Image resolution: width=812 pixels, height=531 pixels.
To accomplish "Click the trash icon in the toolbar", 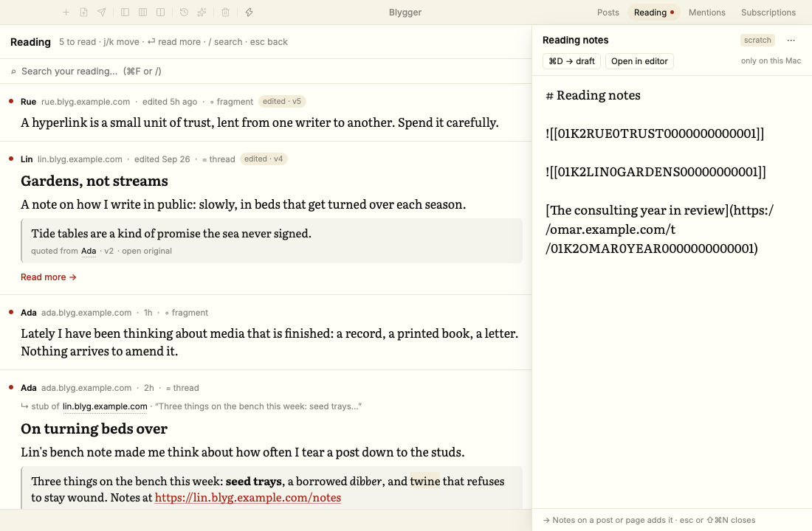I will coord(225,13).
